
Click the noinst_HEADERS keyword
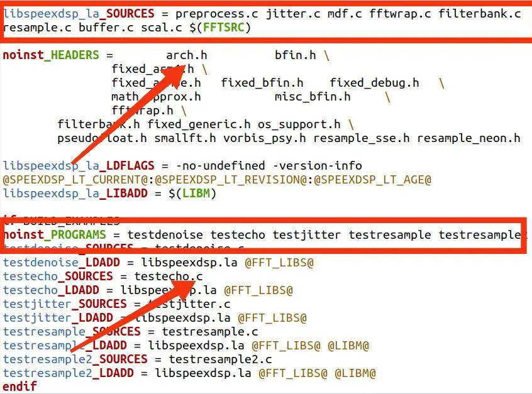51,55
